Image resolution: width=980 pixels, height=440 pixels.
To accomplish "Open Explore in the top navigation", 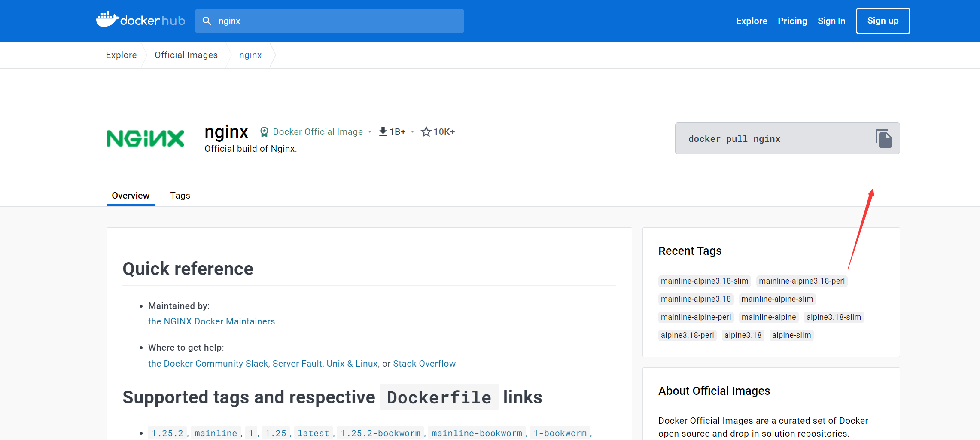I will coord(752,21).
